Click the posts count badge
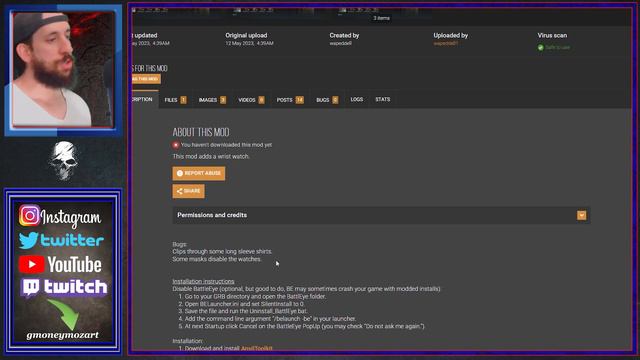This screenshot has width=640, height=360. (300, 100)
